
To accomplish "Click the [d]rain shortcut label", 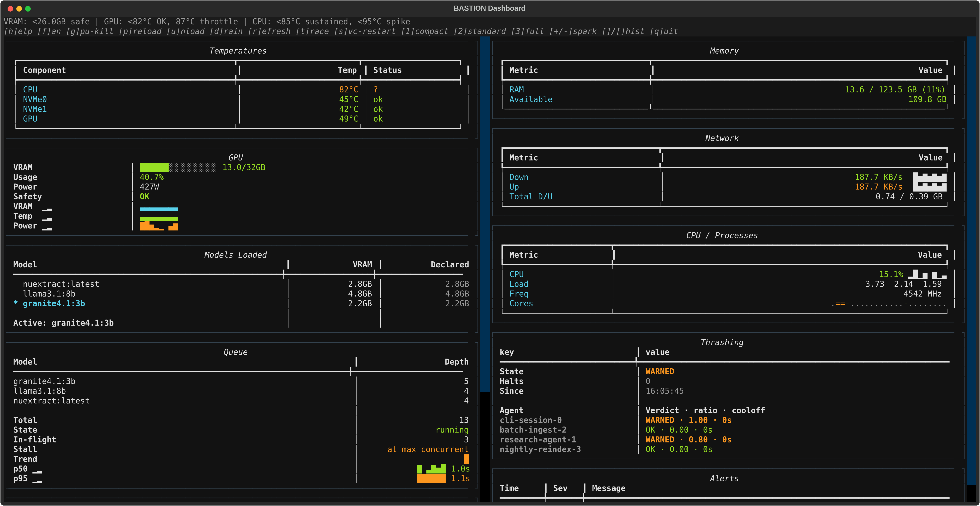I will pyautogui.click(x=226, y=31).
